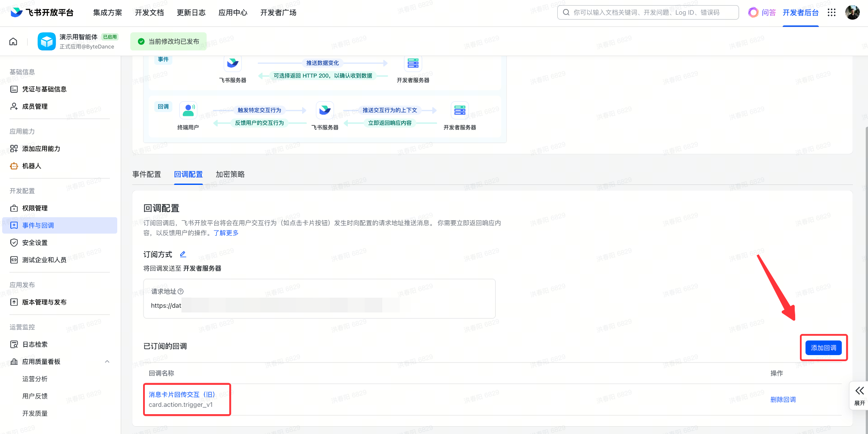Click the 事件与回调 sidebar icon

(x=14, y=225)
